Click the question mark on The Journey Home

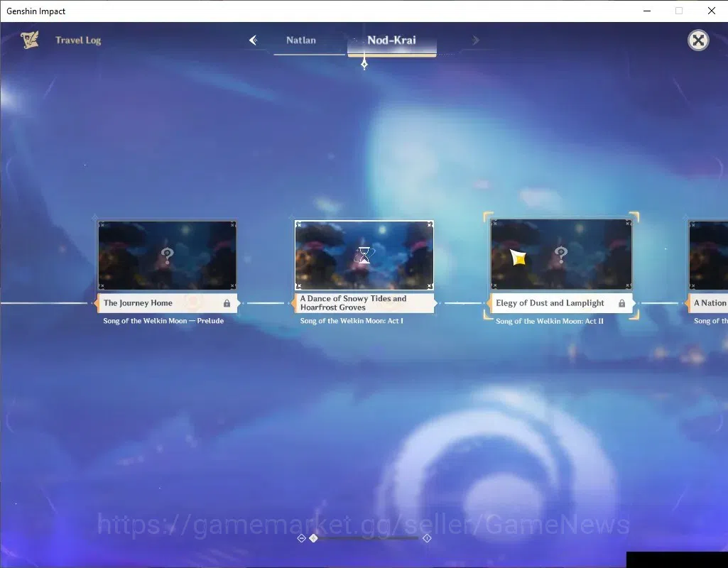(167, 255)
